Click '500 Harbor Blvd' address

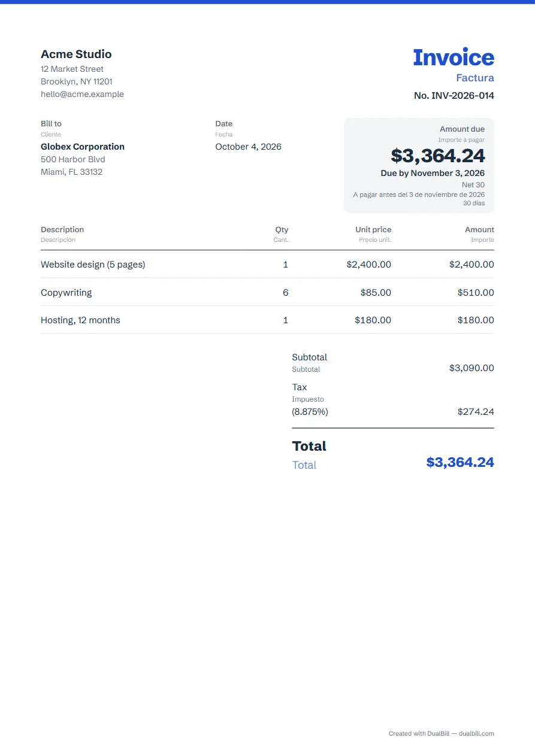click(x=73, y=159)
